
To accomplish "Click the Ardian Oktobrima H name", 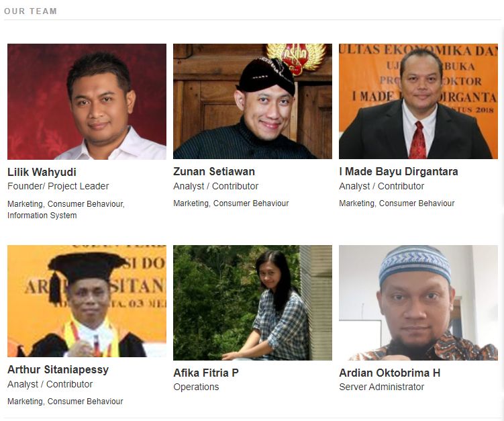I will (389, 373).
